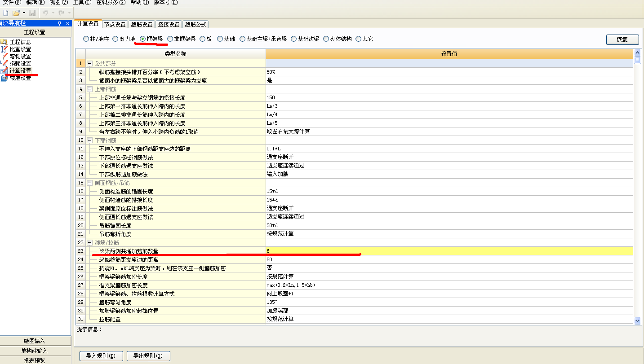Select the 框架梁 radio button

(142, 39)
